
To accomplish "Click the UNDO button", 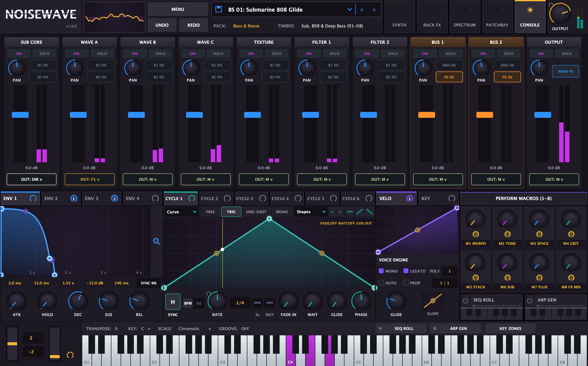I will tap(162, 25).
